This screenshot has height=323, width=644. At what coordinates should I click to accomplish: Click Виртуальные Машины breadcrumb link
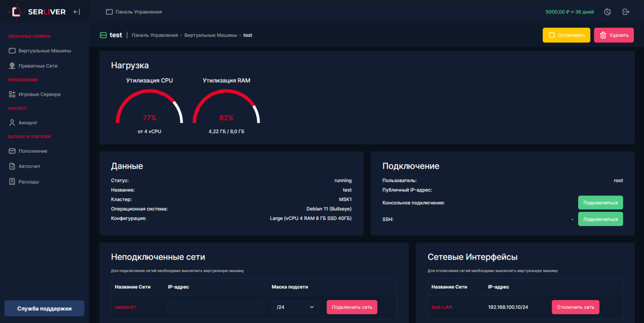click(210, 35)
